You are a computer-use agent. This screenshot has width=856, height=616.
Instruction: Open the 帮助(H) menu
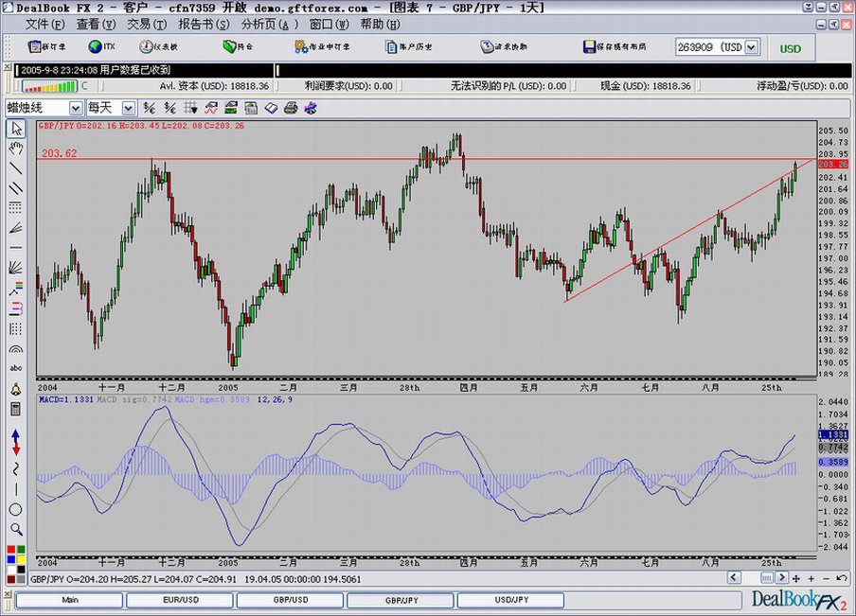[x=380, y=25]
